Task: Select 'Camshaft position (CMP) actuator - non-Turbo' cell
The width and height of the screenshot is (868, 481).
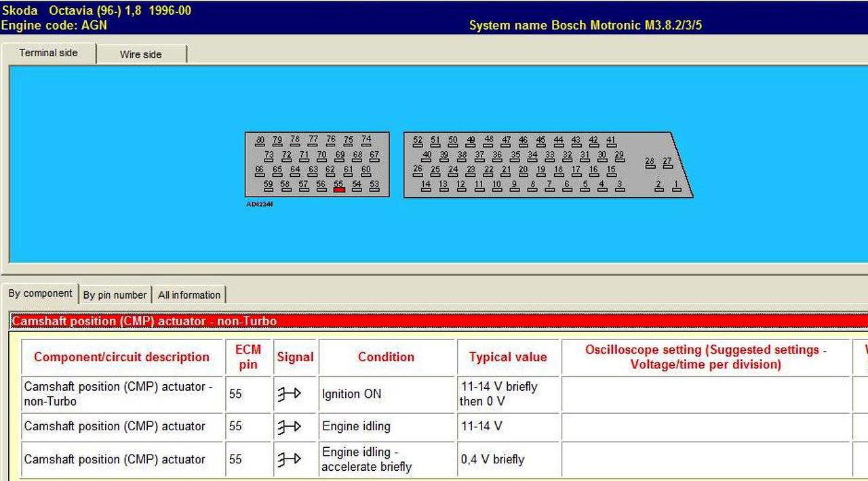Action: [x=122, y=394]
